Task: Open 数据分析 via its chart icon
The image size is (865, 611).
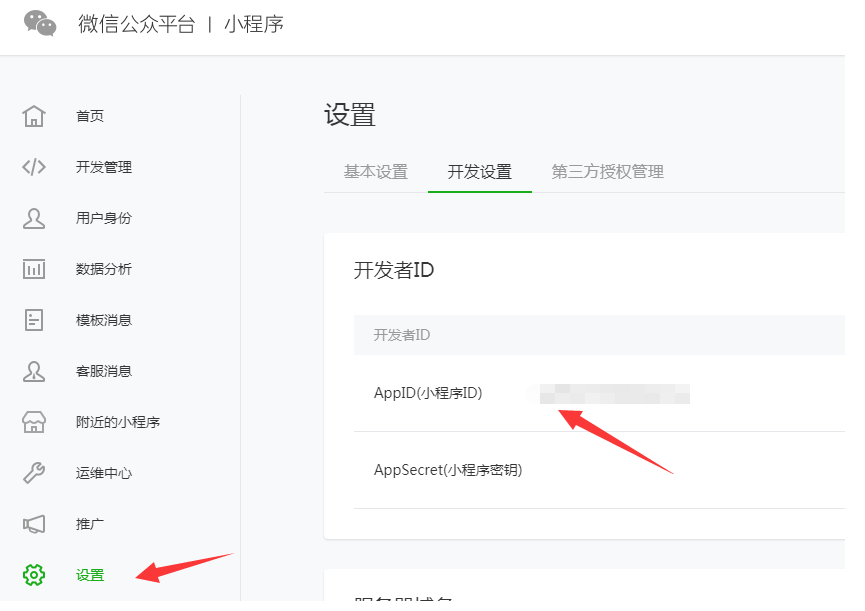Action: 33,269
